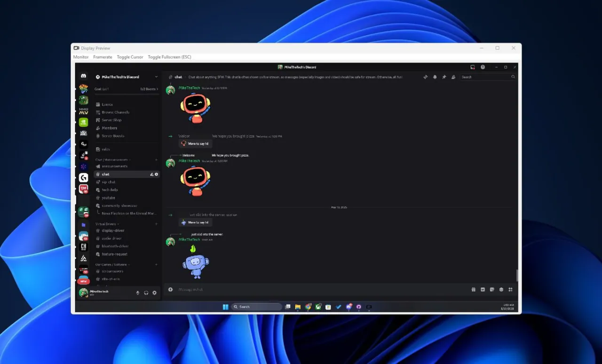Click first Wave to say hi button

pyautogui.click(x=195, y=143)
